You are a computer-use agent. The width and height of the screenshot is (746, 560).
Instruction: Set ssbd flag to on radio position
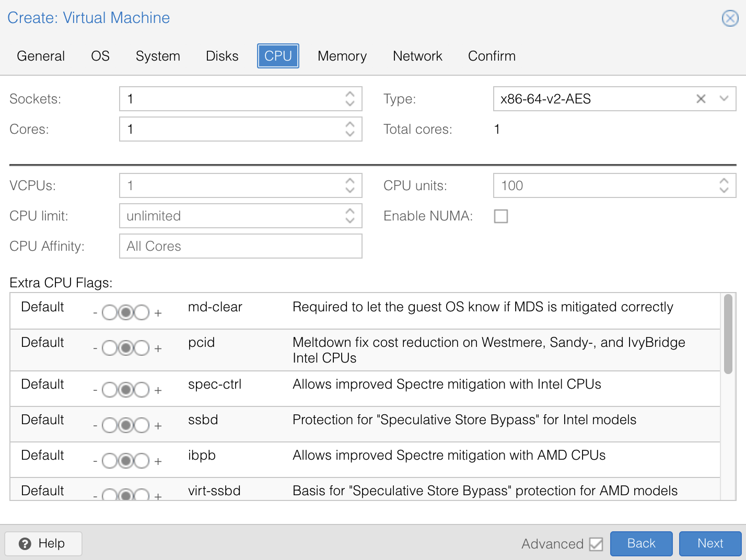pos(142,426)
